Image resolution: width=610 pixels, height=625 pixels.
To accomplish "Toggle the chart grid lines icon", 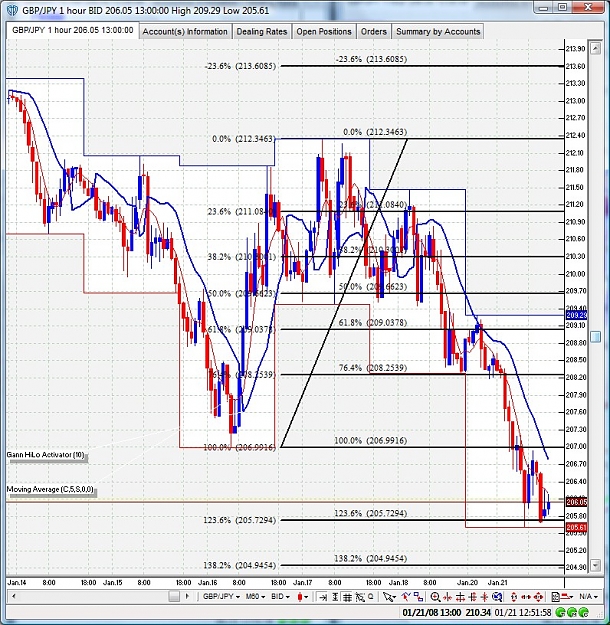I will (x=347, y=597).
